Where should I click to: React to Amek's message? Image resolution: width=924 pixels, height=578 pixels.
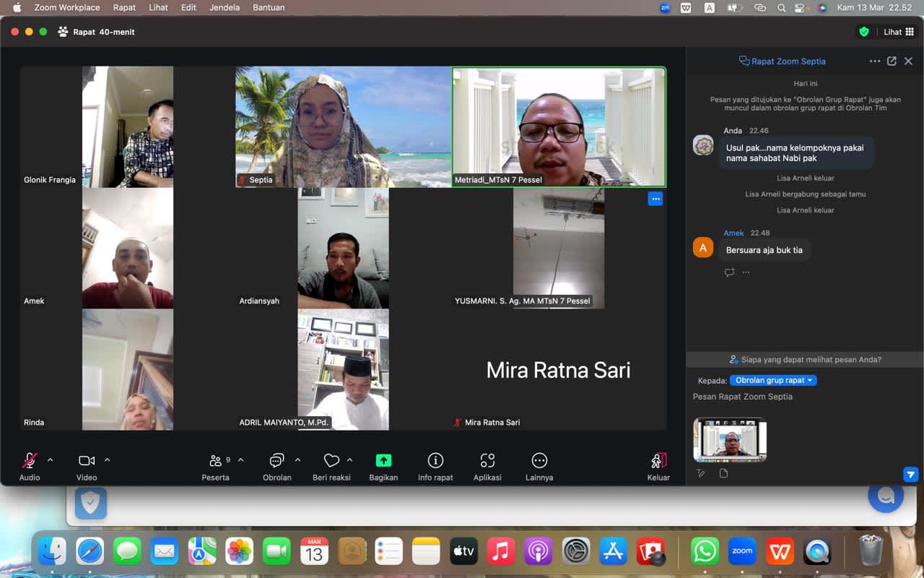click(x=729, y=272)
